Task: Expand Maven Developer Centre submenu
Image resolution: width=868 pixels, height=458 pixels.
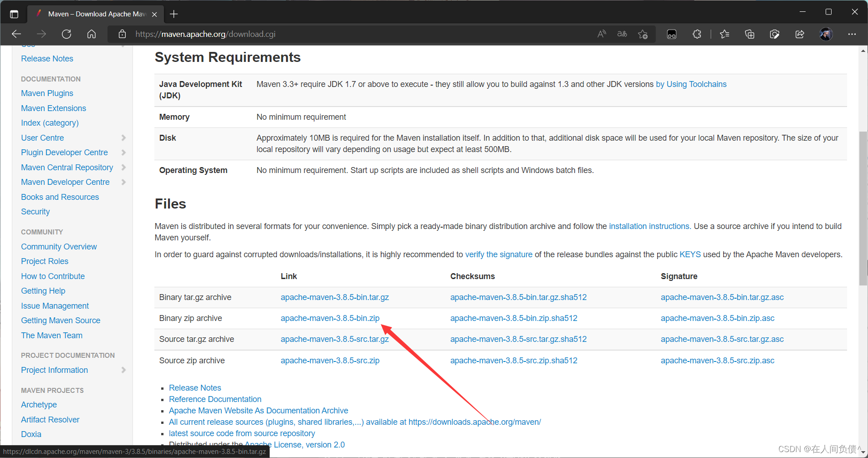Action: pos(123,182)
